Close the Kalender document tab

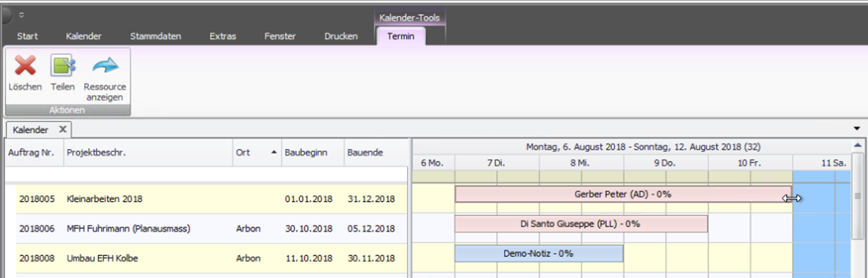(x=62, y=130)
